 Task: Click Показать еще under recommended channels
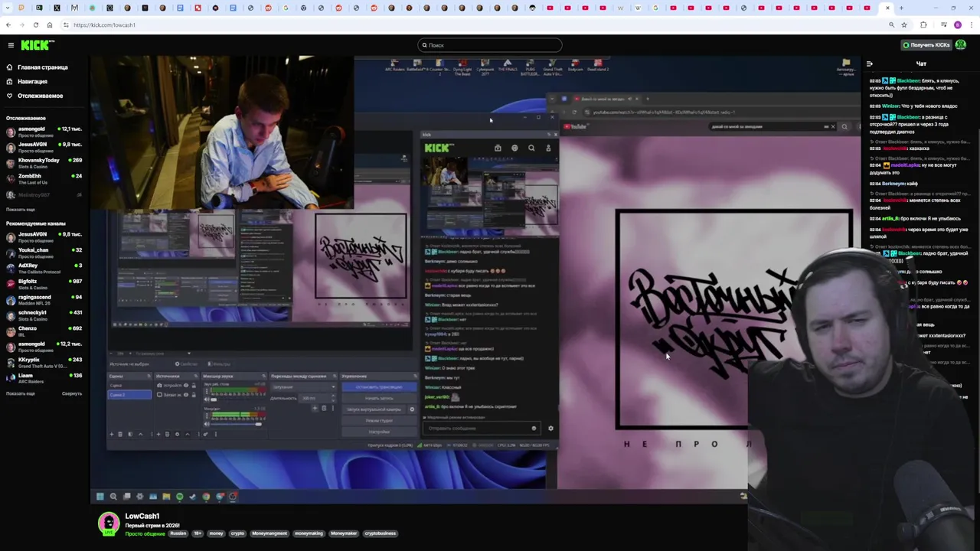click(21, 393)
